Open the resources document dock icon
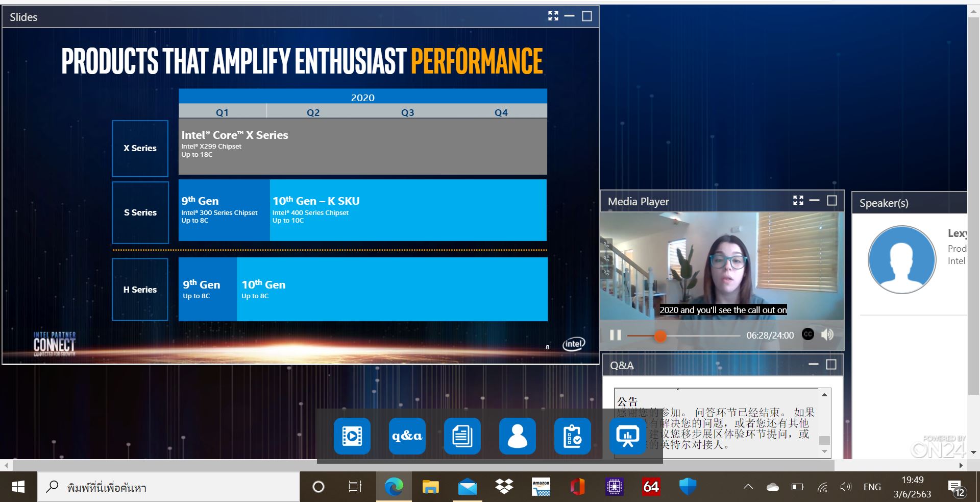980x502 pixels. coord(462,436)
